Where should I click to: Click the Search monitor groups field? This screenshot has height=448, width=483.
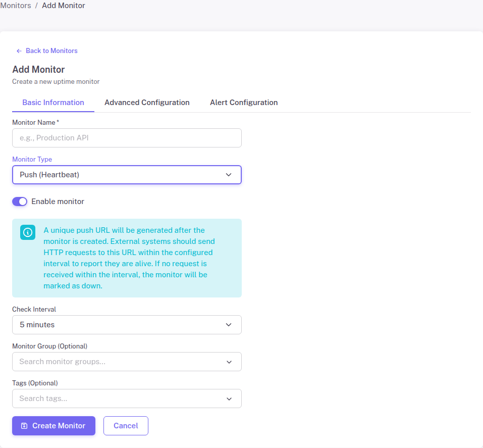(x=116, y=362)
